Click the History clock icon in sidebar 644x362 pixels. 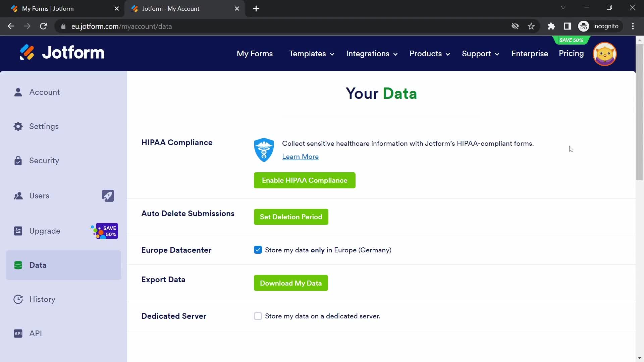[x=18, y=299]
